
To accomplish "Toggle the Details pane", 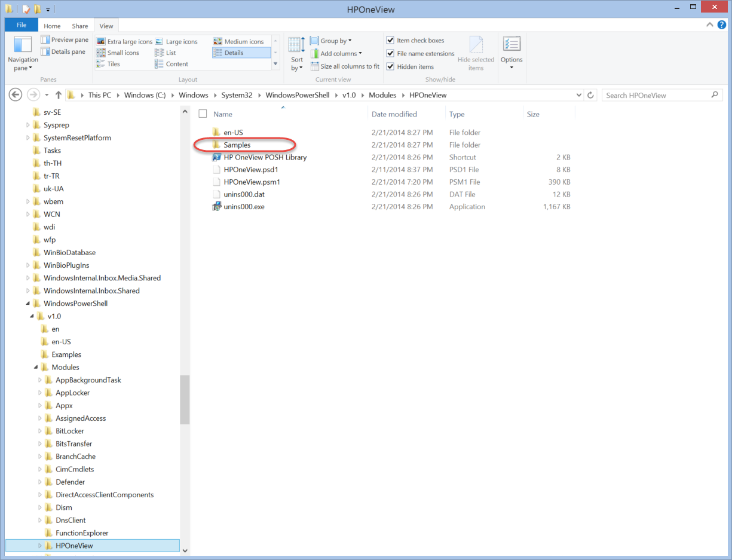I will pyautogui.click(x=63, y=51).
